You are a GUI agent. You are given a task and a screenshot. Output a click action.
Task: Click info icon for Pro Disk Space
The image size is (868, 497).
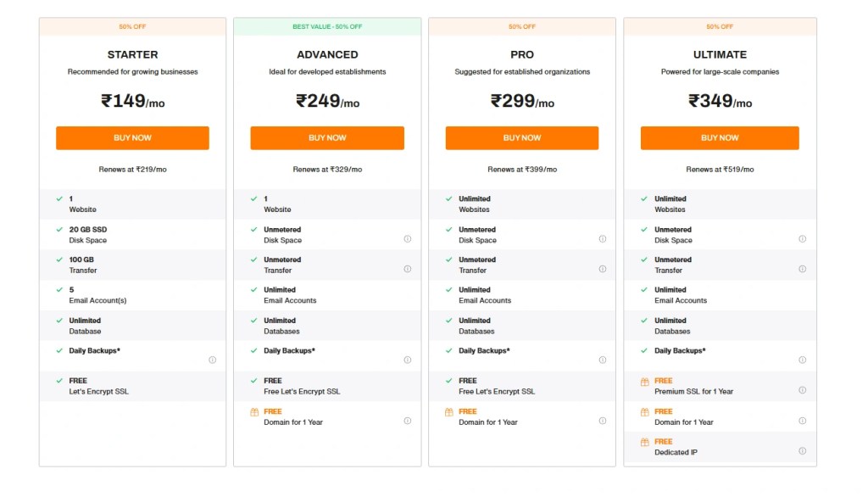(603, 239)
